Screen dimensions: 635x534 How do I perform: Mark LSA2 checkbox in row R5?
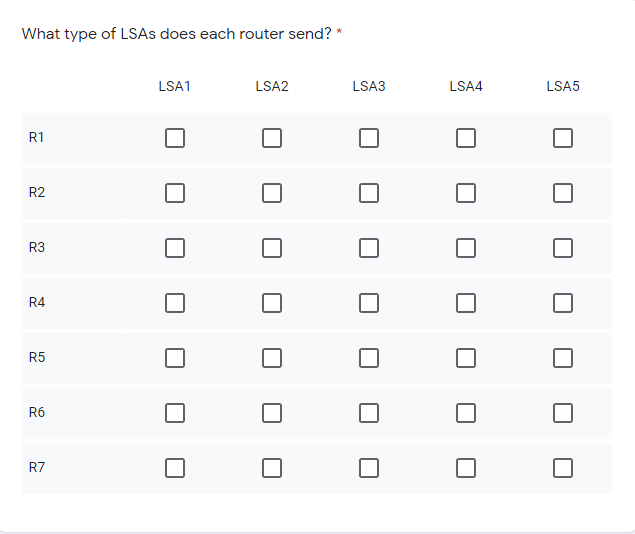point(272,358)
